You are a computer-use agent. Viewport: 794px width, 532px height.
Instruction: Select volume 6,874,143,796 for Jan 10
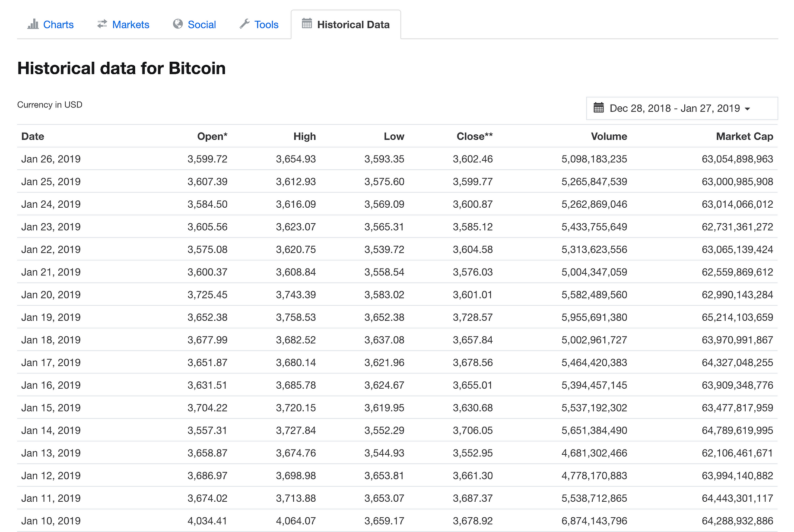coord(594,521)
